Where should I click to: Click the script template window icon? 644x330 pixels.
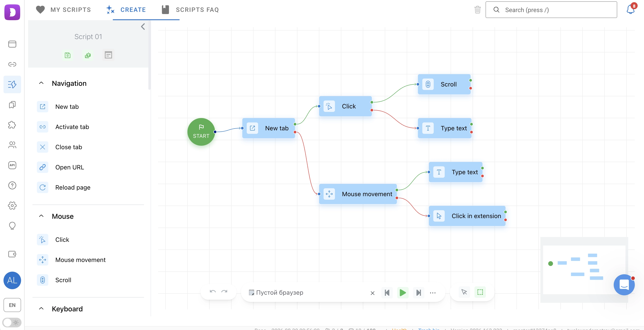coord(108,55)
